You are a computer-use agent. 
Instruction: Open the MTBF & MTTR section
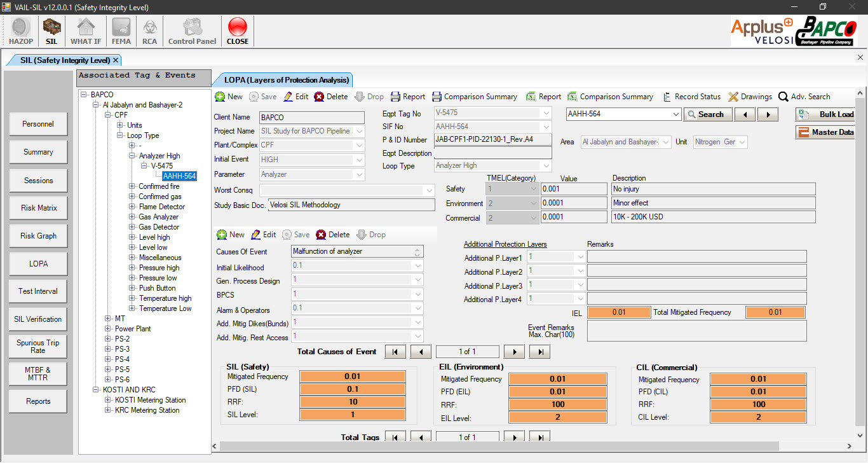[x=38, y=374]
